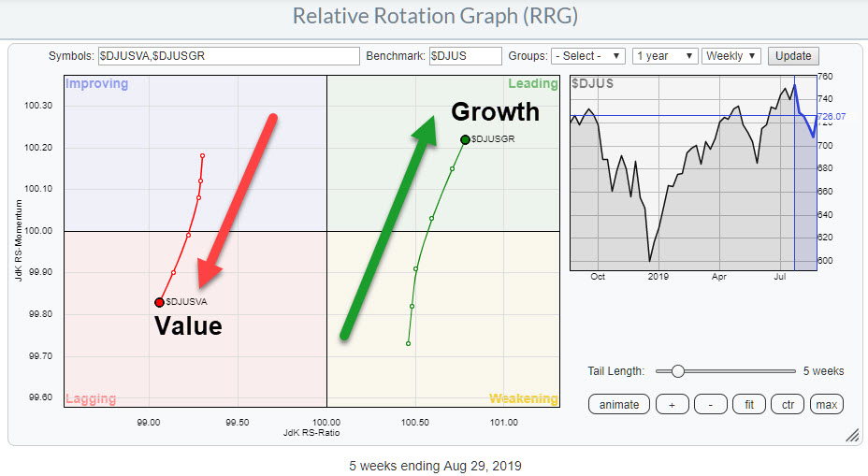
Task: Click the $DJUSGR label on the graph
Action: click(x=493, y=139)
